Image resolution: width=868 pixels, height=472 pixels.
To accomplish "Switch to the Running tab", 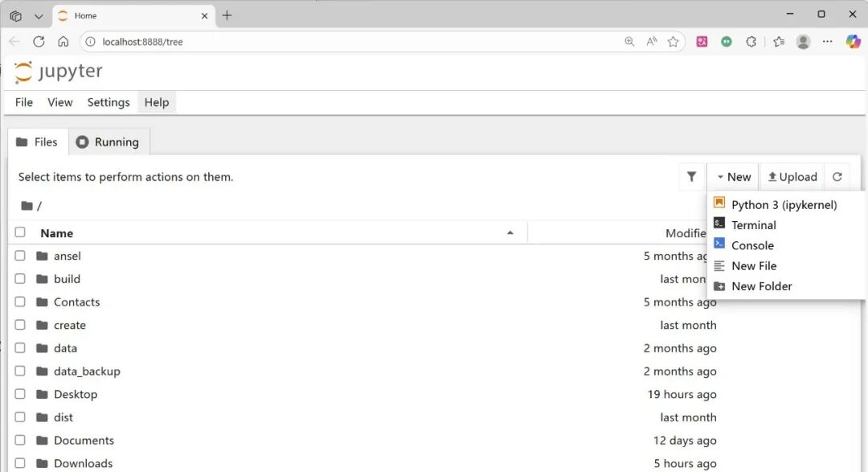I will pyautogui.click(x=109, y=142).
